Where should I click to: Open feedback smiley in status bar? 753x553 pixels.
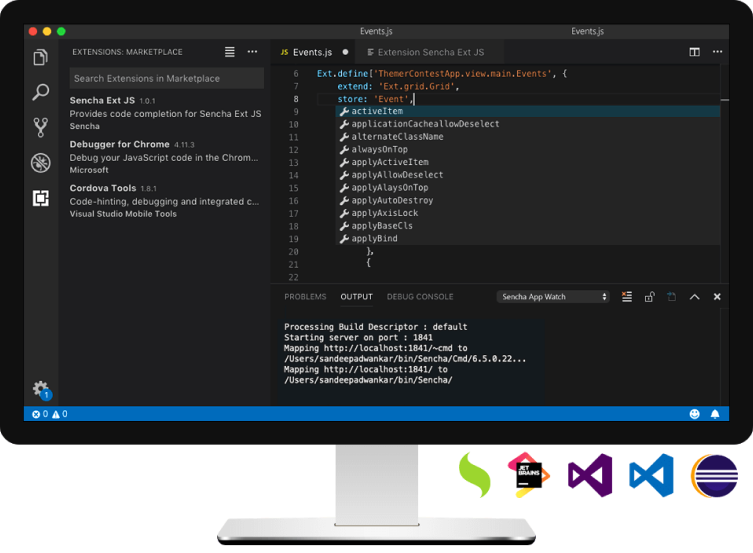pos(694,414)
